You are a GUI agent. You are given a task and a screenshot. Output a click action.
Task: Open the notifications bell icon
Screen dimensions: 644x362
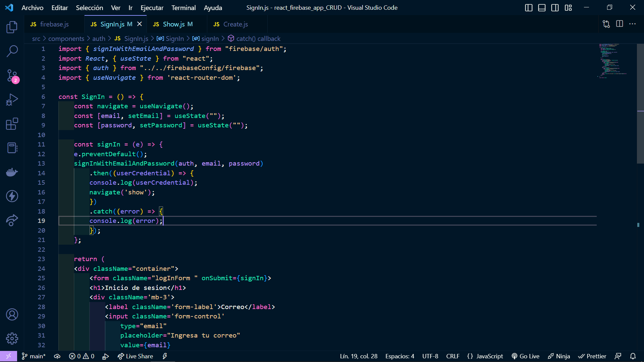(633, 356)
